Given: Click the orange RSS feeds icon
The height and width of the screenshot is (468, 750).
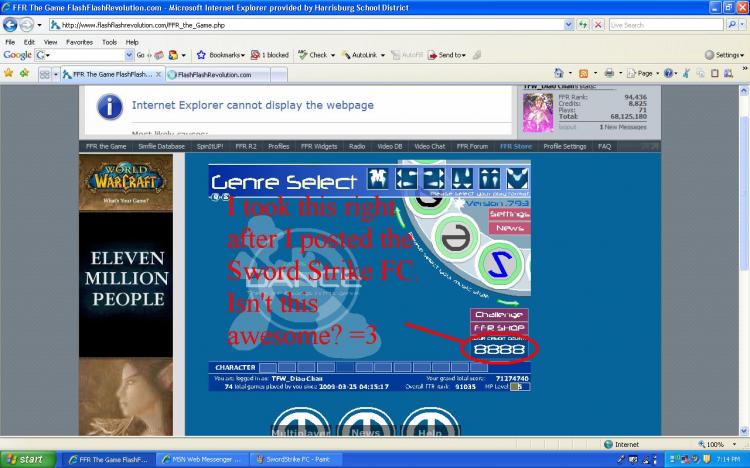Looking at the screenshot, I should click(x=583, y=73).
